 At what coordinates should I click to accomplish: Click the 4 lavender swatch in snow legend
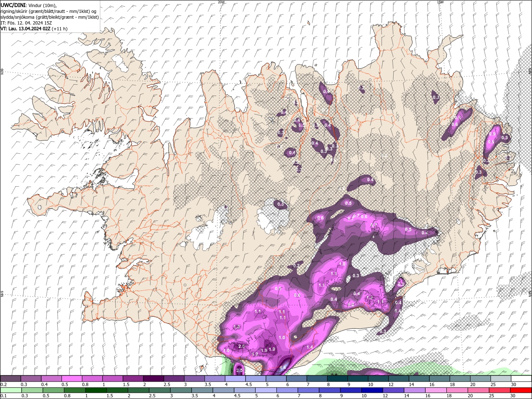pyautogui.click(x=235, y=379)
